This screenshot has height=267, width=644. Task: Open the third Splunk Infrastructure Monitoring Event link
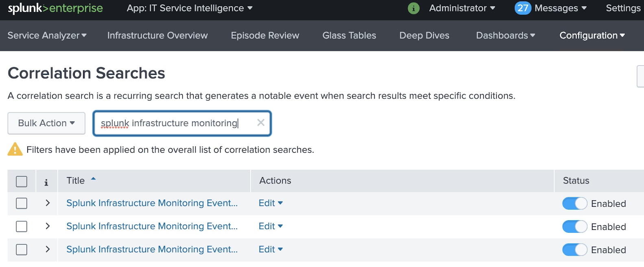point(152,249)
